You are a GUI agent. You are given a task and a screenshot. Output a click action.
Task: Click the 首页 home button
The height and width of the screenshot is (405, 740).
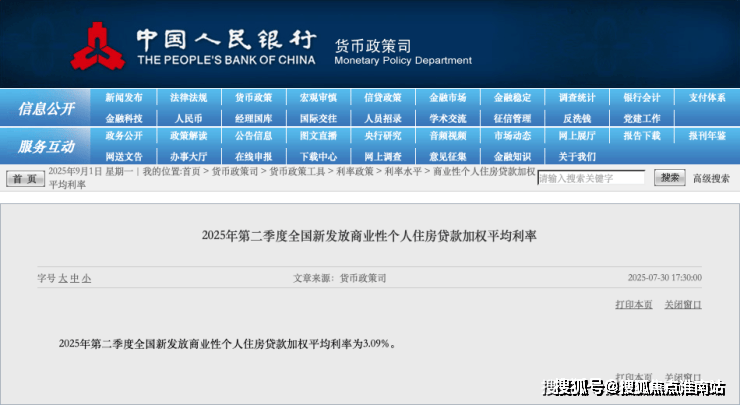[25, 178]
